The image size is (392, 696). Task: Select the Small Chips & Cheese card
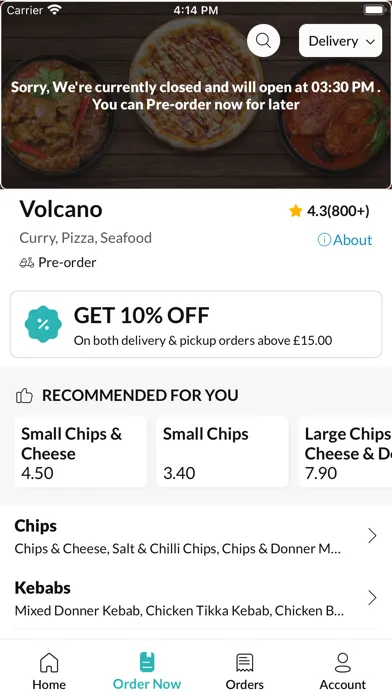(x=81, y=452)
